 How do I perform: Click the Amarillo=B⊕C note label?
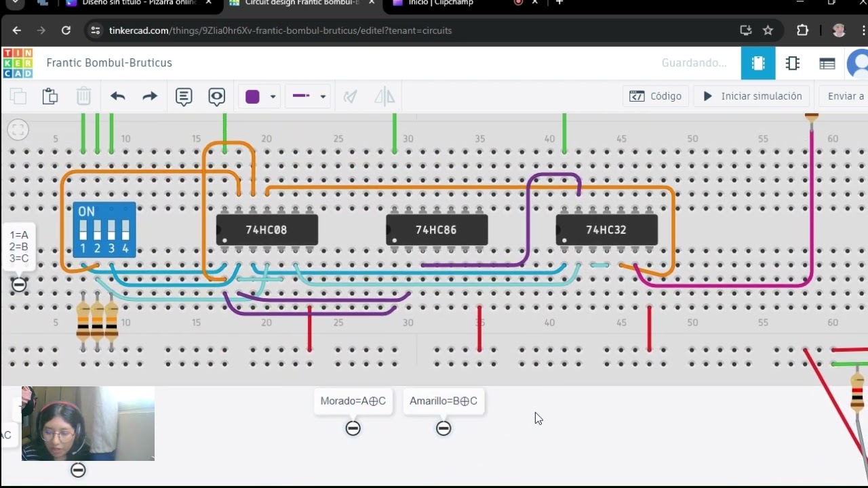tap(443, 401)
